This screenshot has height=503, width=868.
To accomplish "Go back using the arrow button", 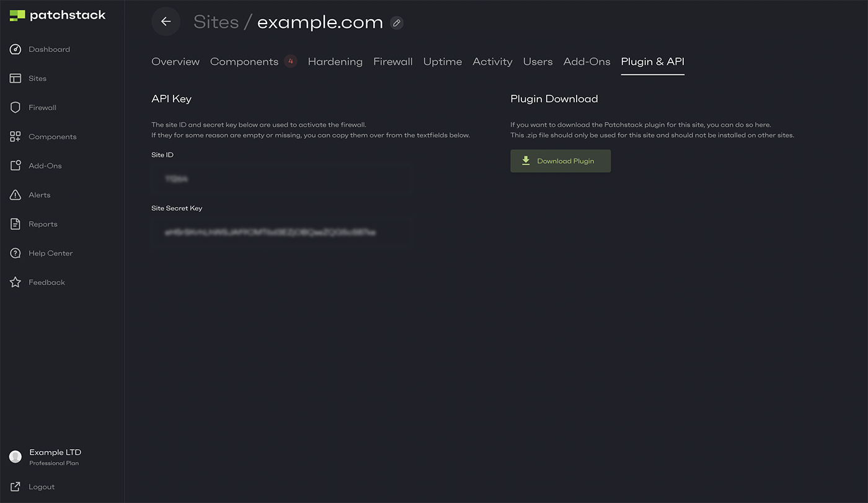I will pos(166,22).
